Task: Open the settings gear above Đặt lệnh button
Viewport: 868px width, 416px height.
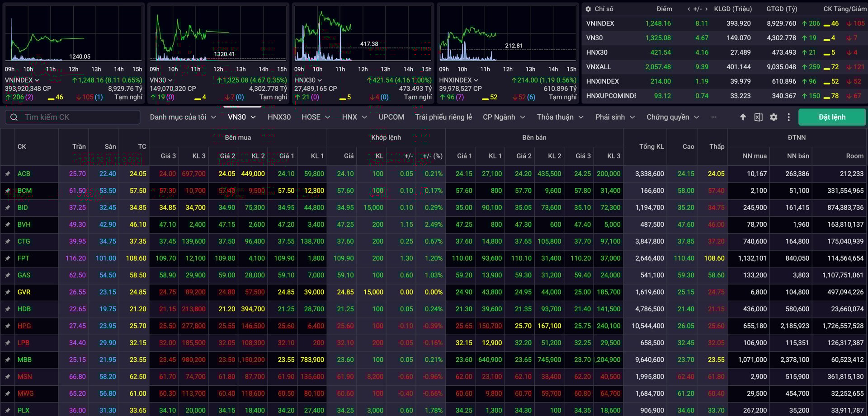Action: click(x=774, y=117)
